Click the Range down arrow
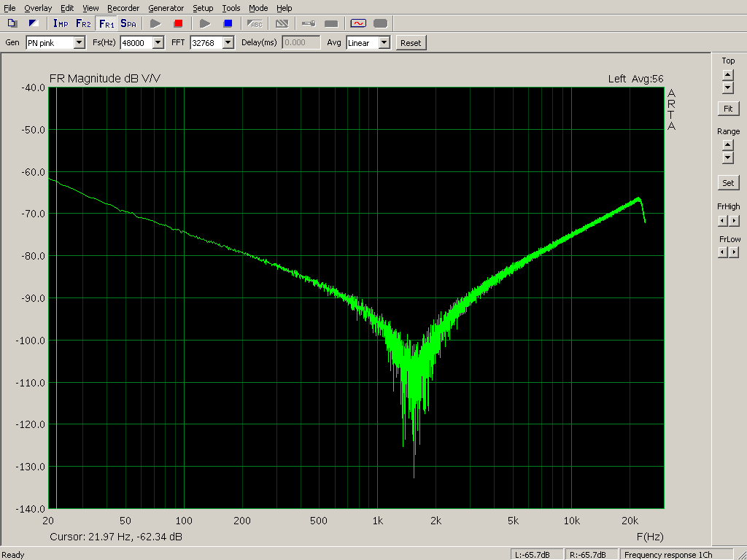This screenshot has height=560, width=747. point(727,157)
